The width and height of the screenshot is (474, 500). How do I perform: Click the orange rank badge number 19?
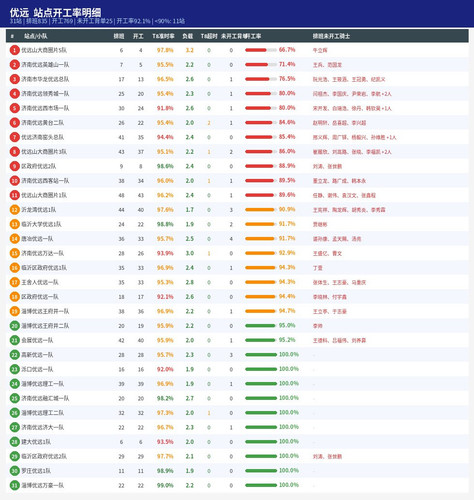[x=14, y=311]
